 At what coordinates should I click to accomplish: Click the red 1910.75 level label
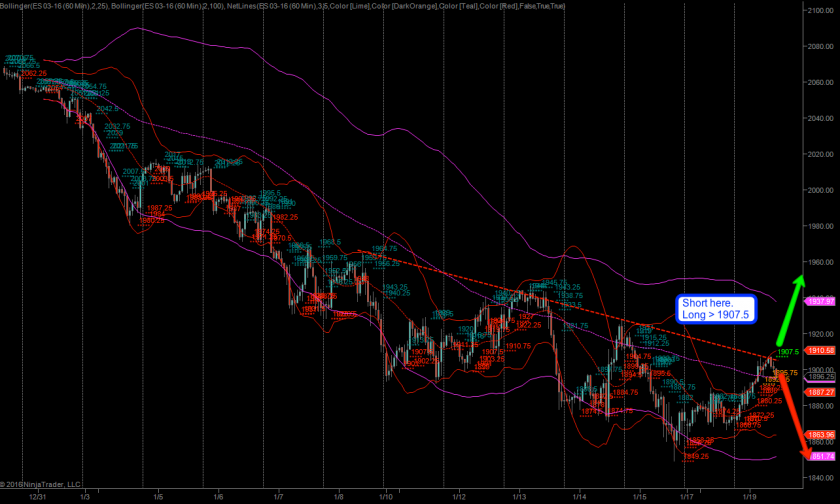tap(518, 346)
